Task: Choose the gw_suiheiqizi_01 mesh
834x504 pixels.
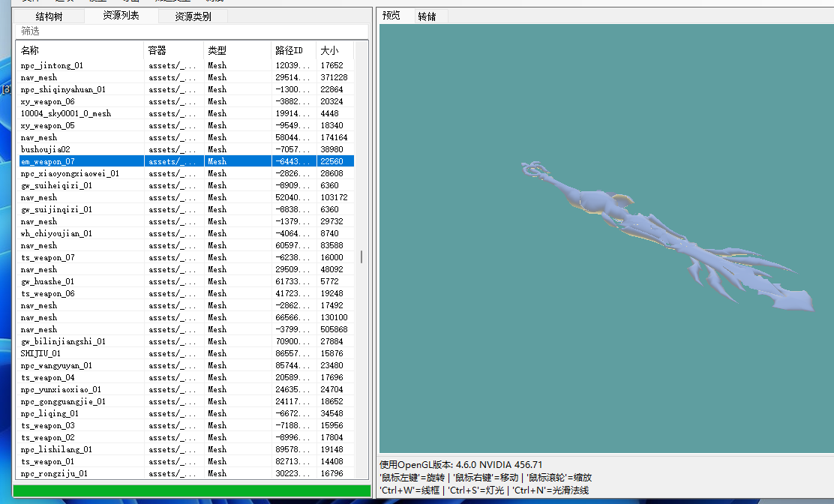Action: point(187,185)
